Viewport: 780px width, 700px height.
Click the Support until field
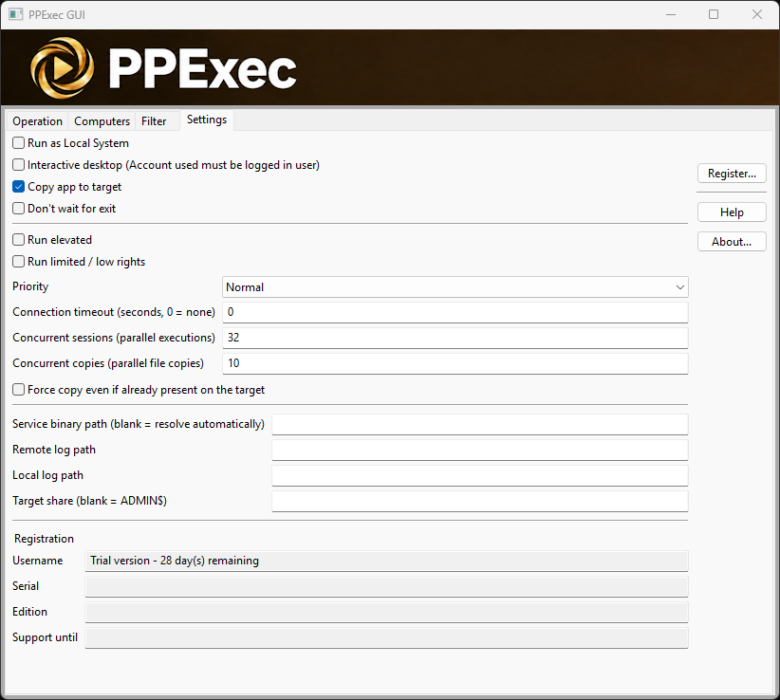pyautogui.click(x=386, y=637)
